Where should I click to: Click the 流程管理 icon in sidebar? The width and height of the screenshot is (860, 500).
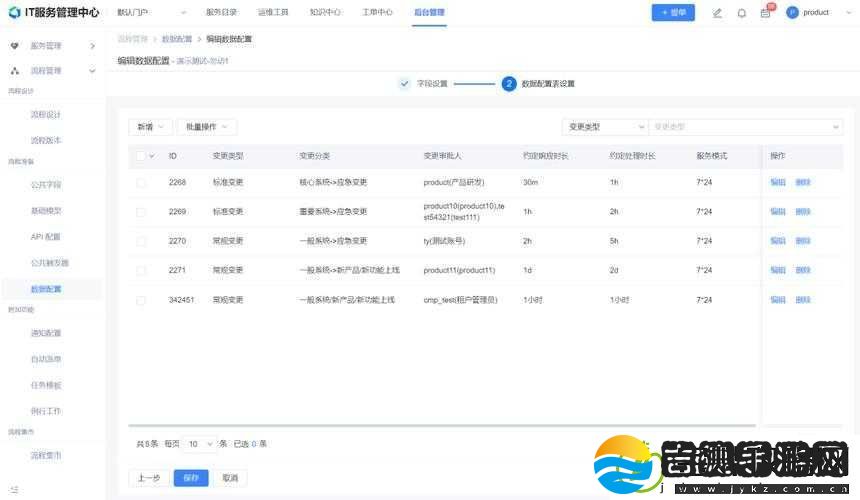pyautogui.click(x=15, y=71)
